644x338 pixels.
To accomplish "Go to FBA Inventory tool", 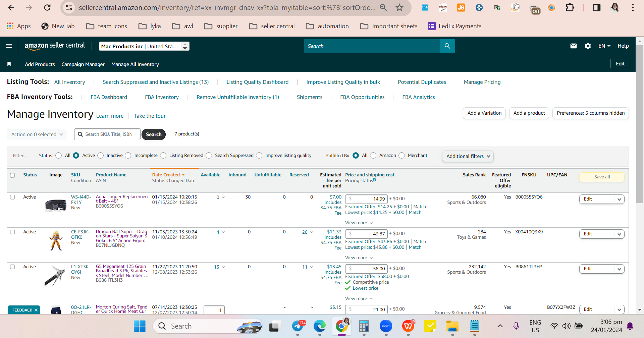I will tap(162, 97).
